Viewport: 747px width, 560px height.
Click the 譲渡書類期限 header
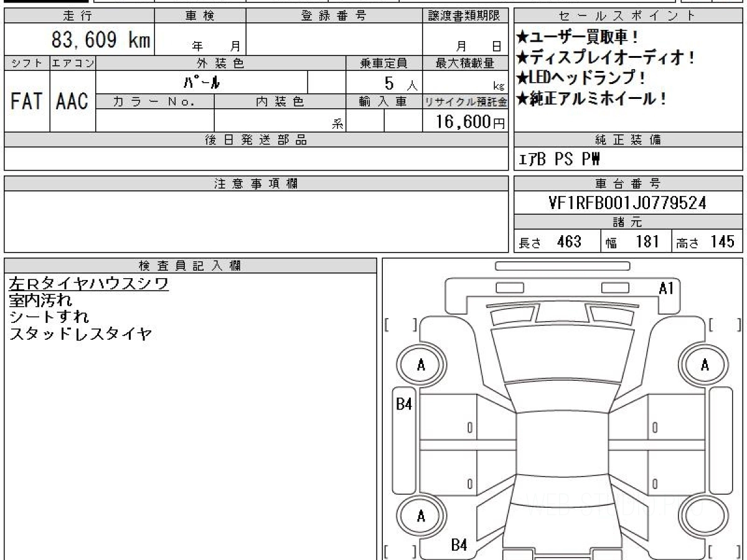click(465, 16)
